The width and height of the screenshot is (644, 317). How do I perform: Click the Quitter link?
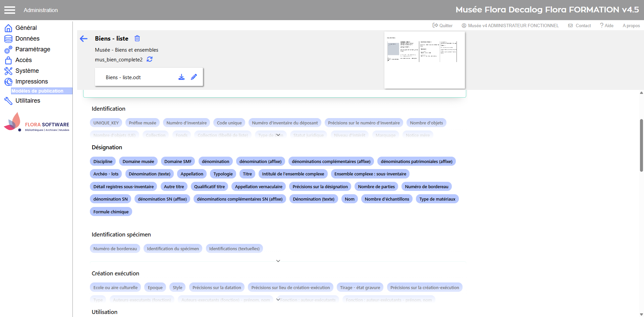442,25
